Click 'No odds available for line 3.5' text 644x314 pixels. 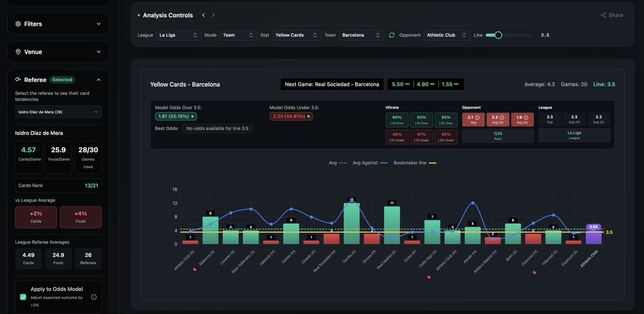click(217, 129)
